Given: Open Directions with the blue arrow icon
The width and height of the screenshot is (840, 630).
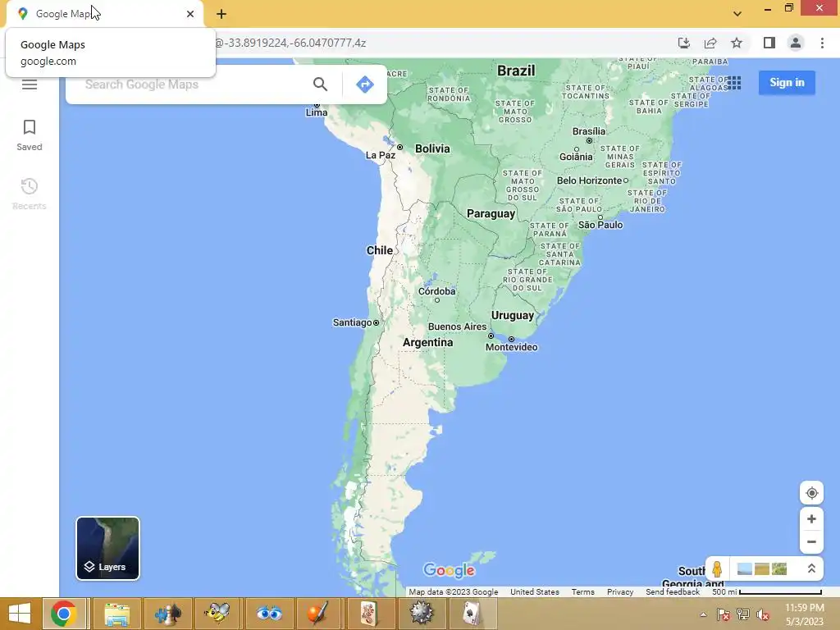Looking at the screenshot, I should pyautogui.click(x=365, y=84).
